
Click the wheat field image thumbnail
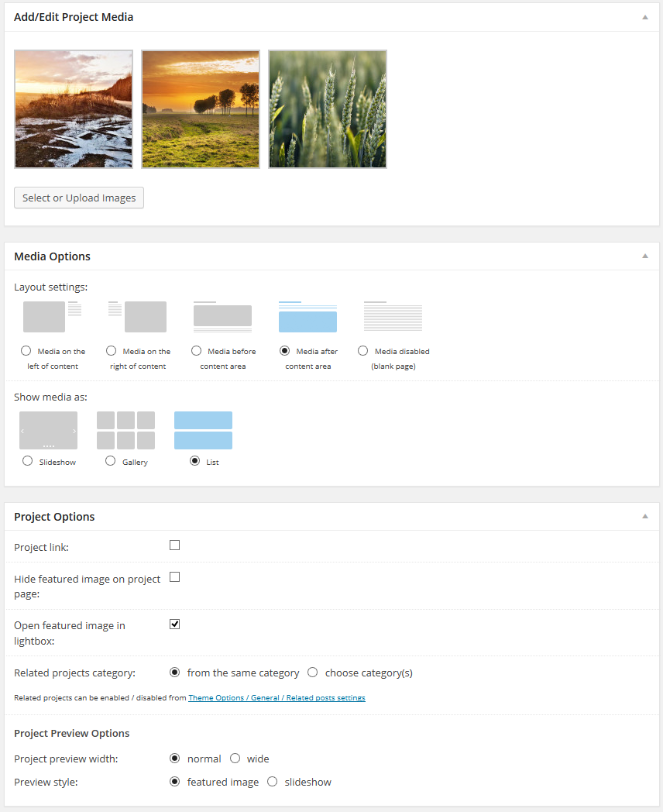coord(328,109)
